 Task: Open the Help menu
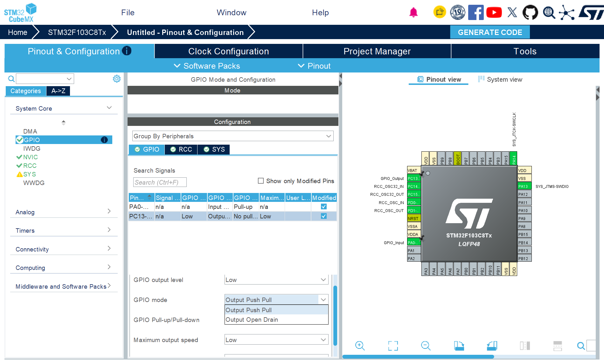[320, 12]
